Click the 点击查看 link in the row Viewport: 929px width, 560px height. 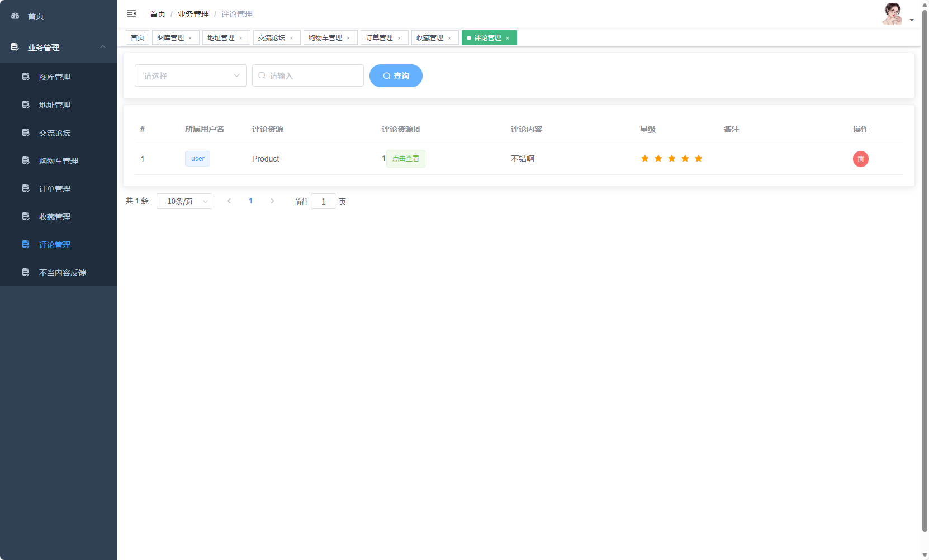(x=405, y=159)
